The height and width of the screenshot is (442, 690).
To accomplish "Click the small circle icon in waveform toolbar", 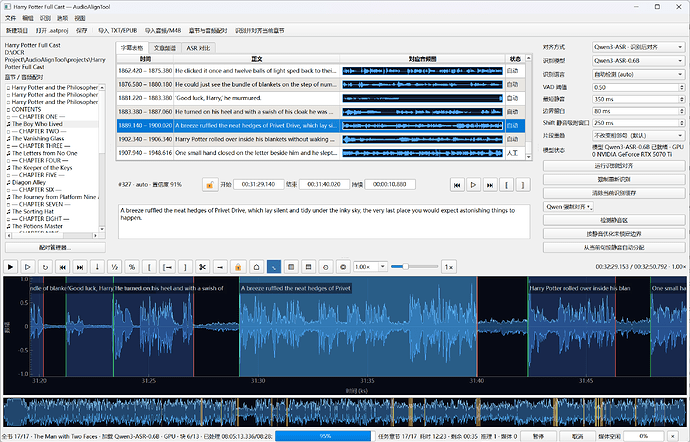I will tap(326, 267).
